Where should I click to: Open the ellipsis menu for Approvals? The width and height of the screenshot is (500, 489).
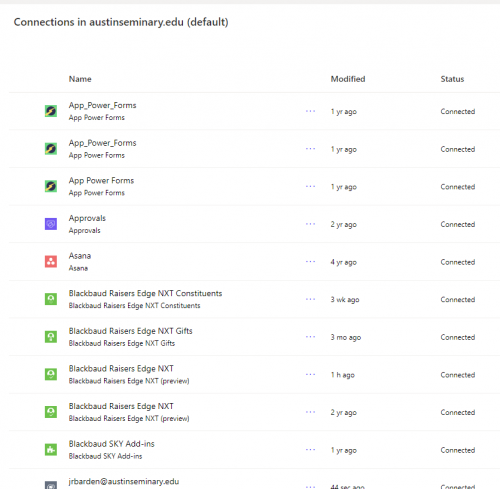tap(310, 224)
